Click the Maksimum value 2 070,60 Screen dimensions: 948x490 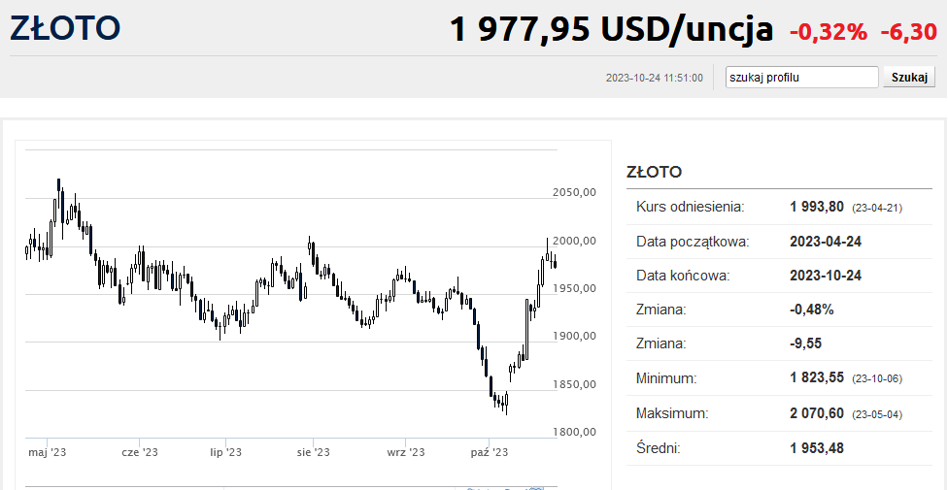pos(817,413)
